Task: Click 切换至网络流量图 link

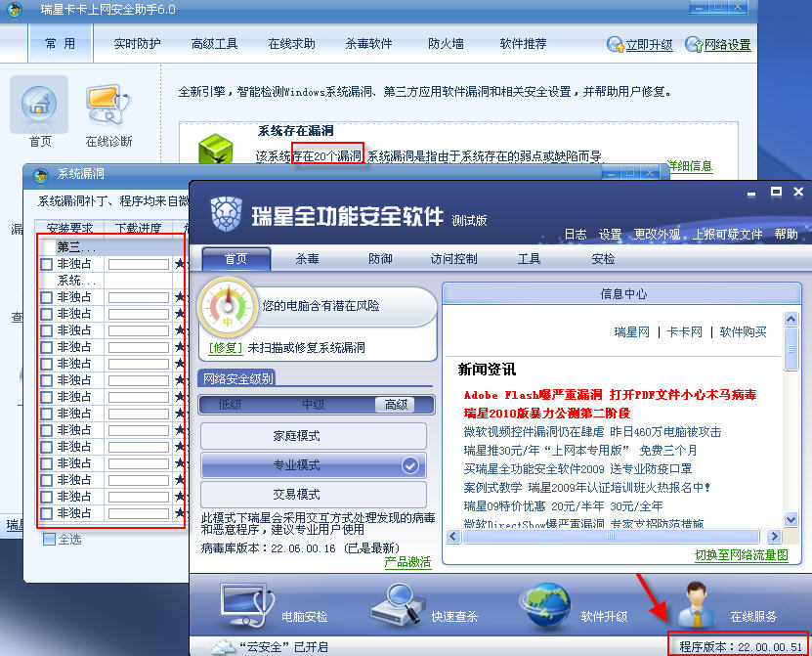Action: click(x=741, y=555)
